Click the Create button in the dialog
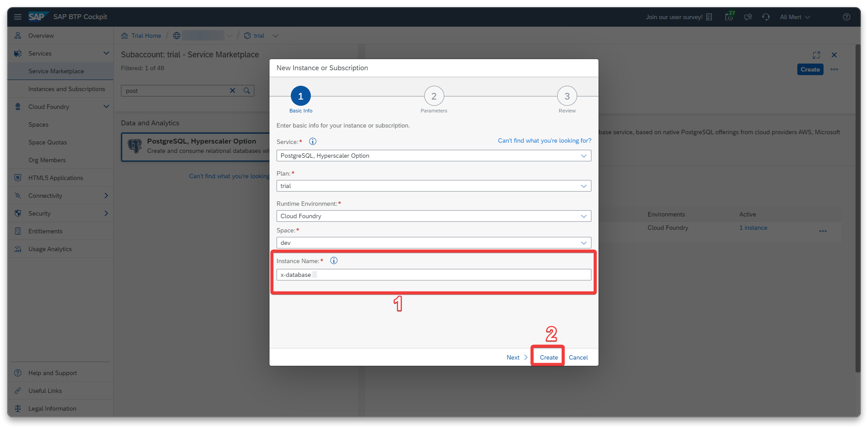The width and height of the screenshot is (868, 428). point(549,357)
